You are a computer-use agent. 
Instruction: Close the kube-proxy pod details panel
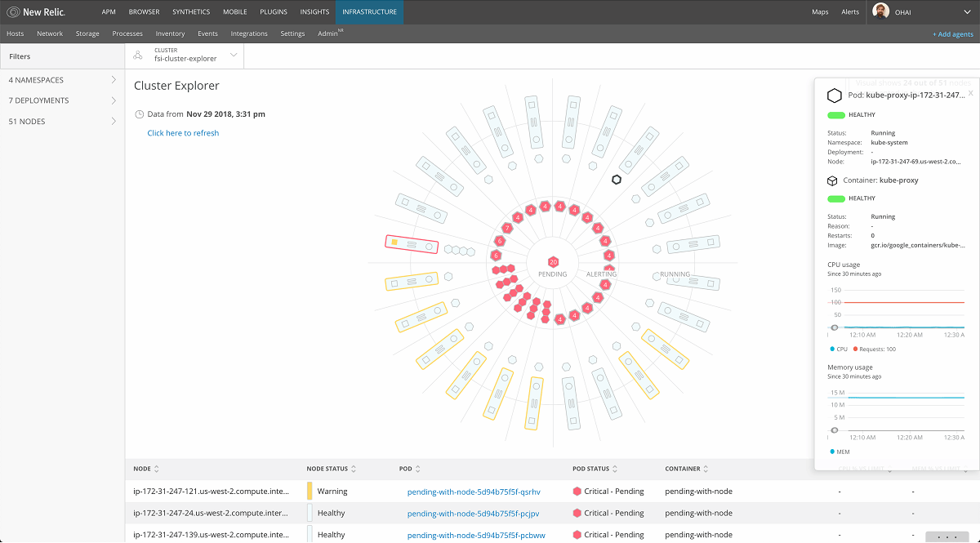[x=970, y=93]
